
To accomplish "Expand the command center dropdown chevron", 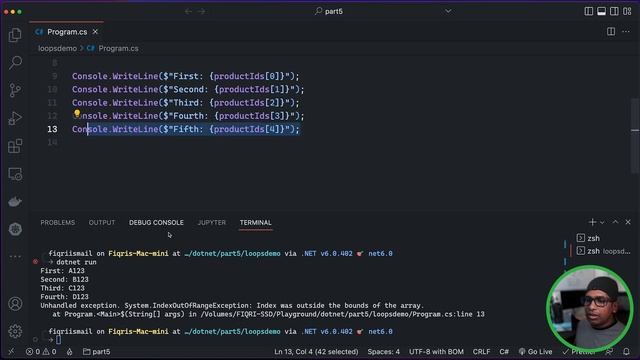I will tap(448, 11).
